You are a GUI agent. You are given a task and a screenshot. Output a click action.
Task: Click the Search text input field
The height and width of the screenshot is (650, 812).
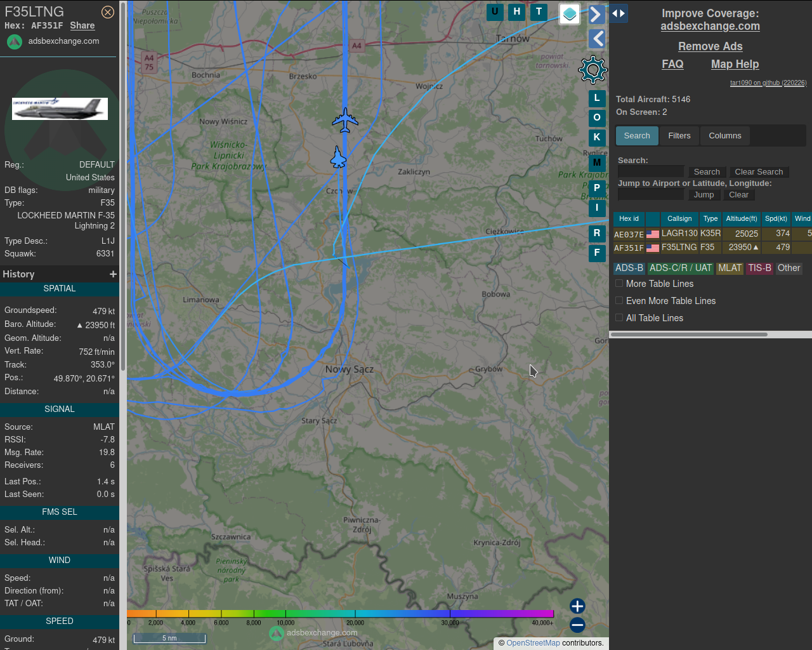click(x=651, y=172)
